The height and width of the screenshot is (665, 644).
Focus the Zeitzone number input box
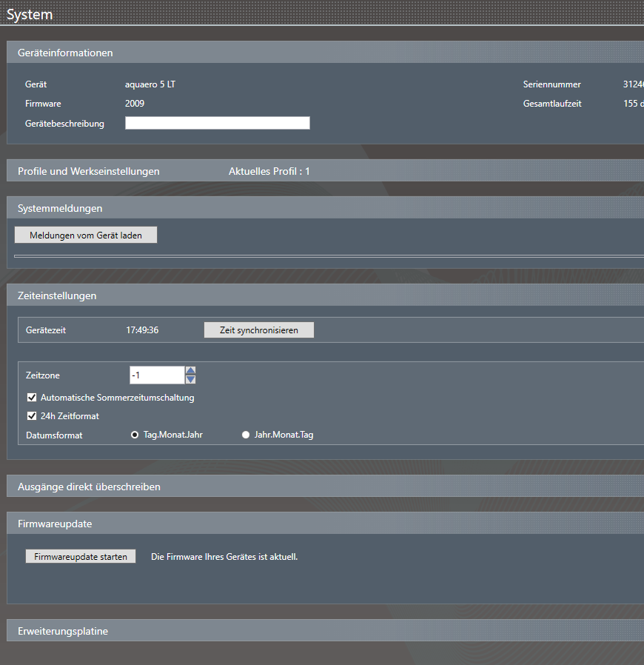tap(156, 375)
